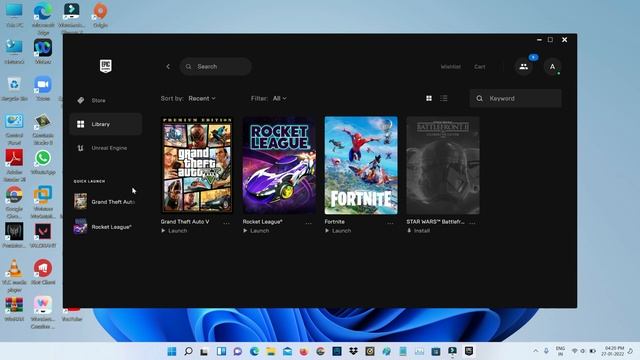Open Star Wars Battlefront options menu
640x360 pixels.
point(472,223)
